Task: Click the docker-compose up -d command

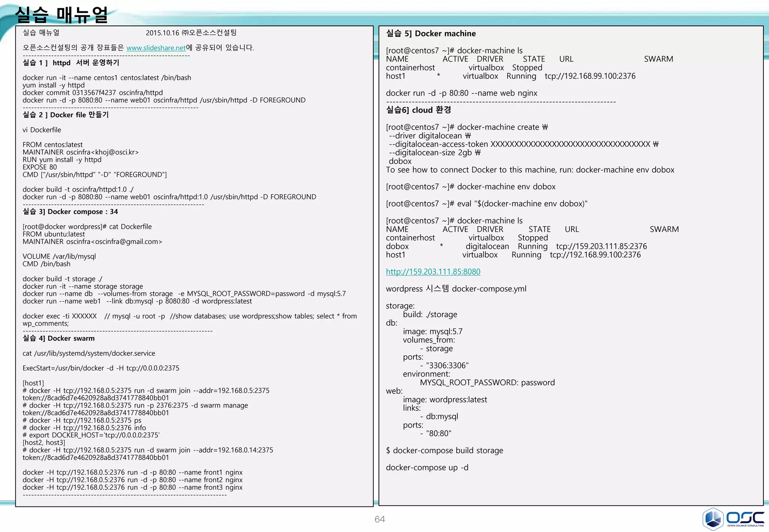Action: (427, 467)
